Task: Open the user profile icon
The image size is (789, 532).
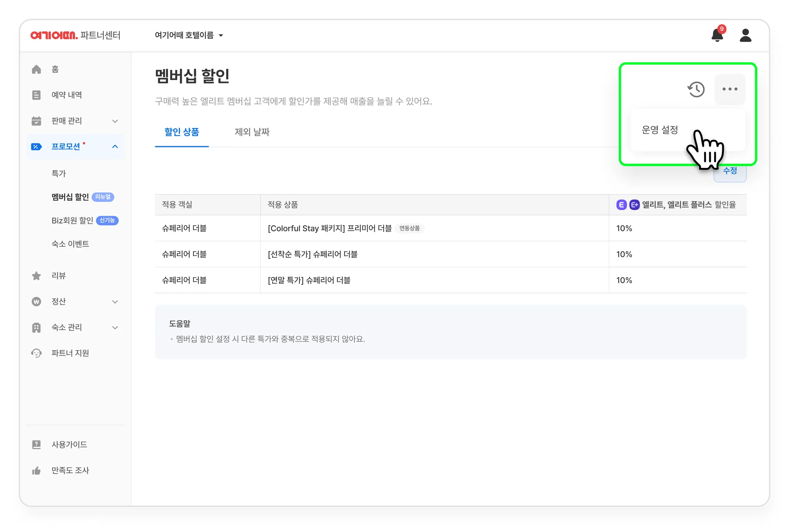Action: (x=745, y=35)
